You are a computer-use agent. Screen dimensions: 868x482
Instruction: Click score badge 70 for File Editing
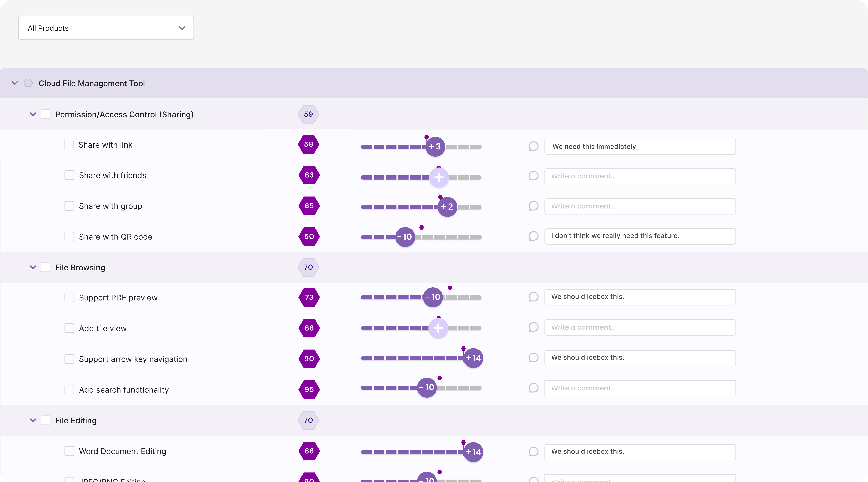[x=308, y=420]
